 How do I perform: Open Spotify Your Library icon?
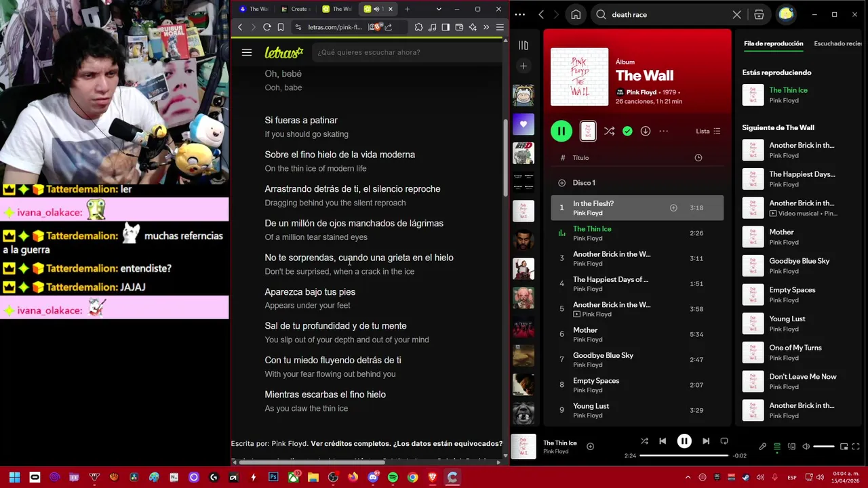tap(523, 45)
